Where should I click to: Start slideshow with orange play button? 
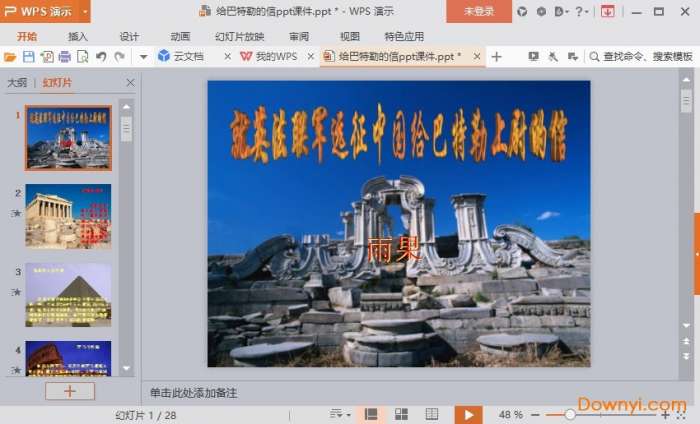click(x=468, y=415)
